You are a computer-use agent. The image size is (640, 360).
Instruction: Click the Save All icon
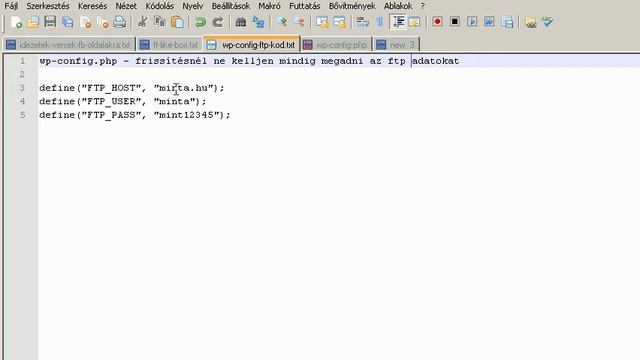[x=68, y=22]
